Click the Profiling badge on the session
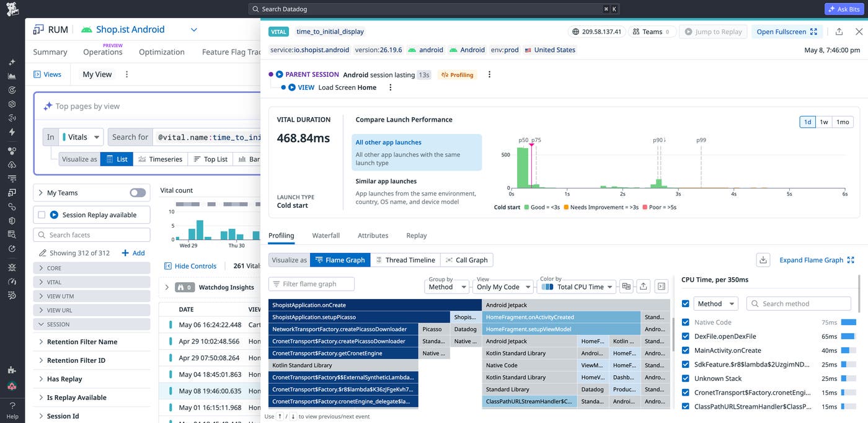Image resolution: width=868 pixels, height=423 pixels. pyautogui.click(x=457, y=75)
